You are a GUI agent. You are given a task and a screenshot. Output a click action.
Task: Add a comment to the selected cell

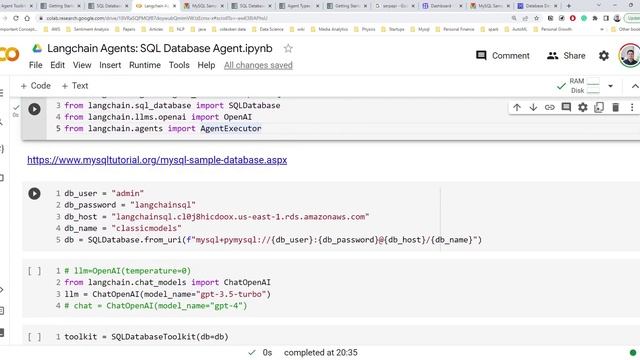coord(566,107)
